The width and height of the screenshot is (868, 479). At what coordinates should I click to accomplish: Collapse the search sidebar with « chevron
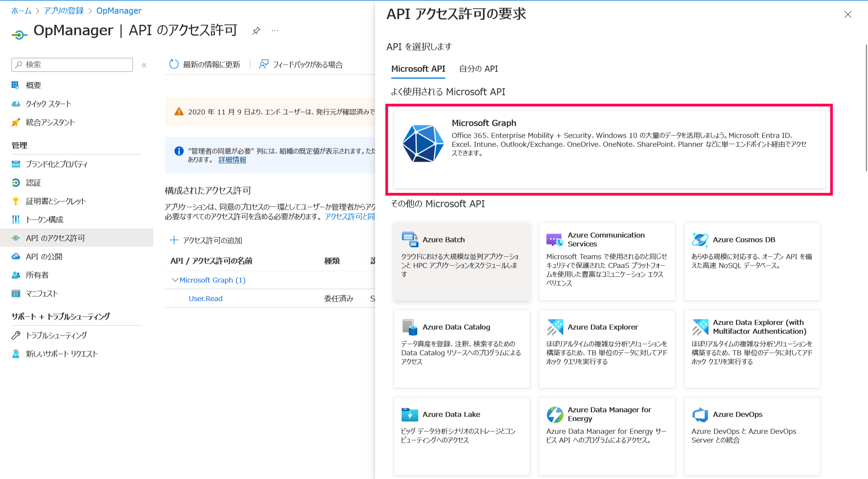(144, 65)
